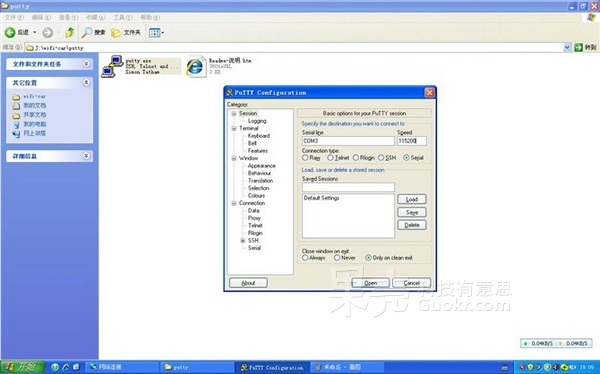Screen dimensions: 600x374
Task: Open the Colours settings category
Action: [x=256, y=196]
